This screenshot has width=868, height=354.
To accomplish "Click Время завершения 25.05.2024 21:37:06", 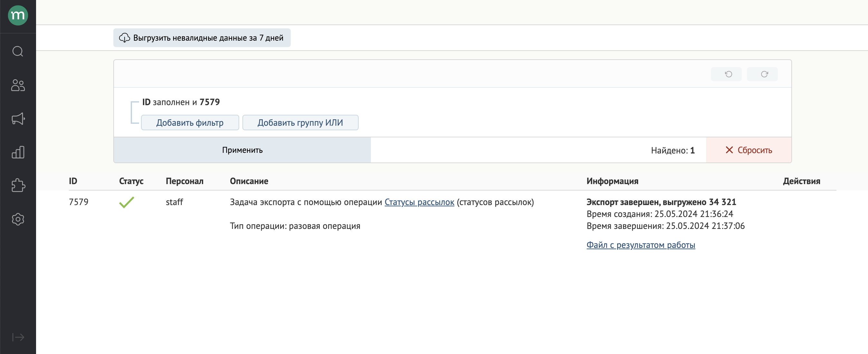I will (665, 226).
